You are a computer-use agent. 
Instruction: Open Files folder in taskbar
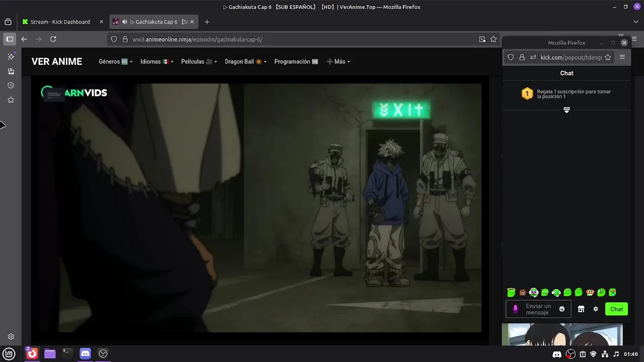50,353
